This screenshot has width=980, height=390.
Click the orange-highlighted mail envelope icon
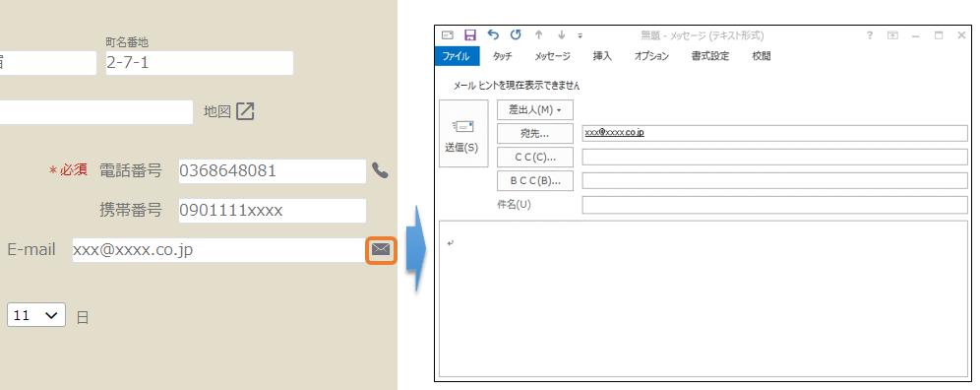coord(381,250)
